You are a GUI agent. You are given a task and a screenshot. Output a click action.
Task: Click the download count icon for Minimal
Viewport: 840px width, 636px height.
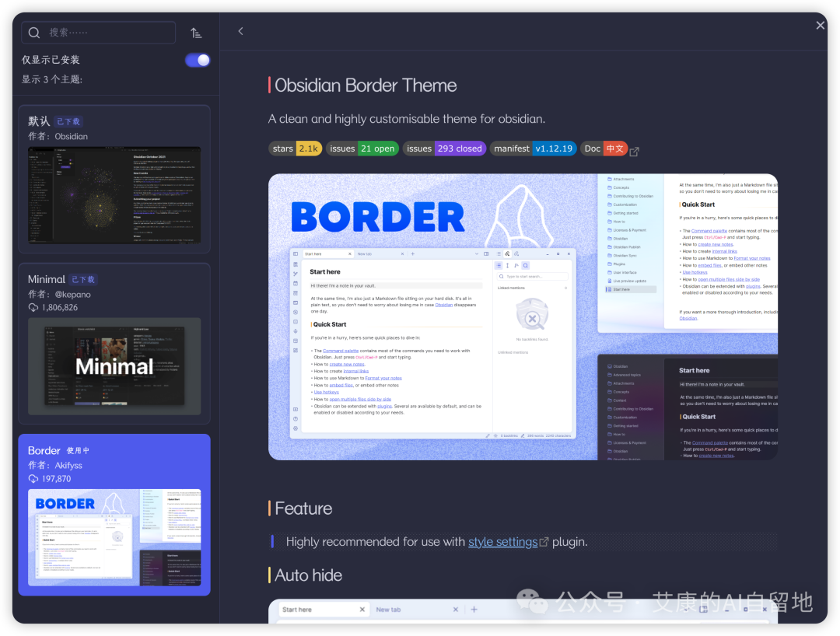tap(33, 308)
